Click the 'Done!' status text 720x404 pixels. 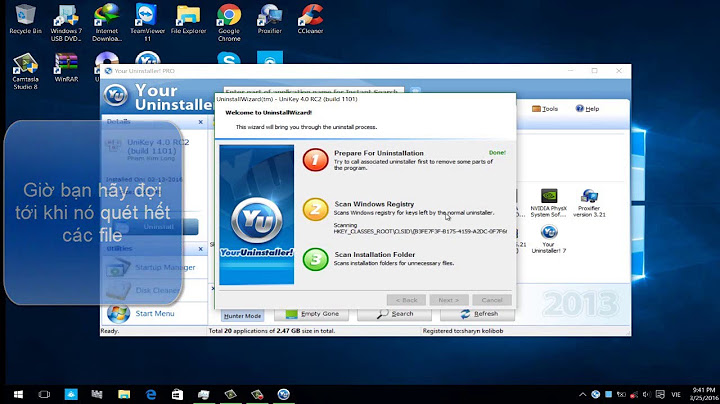[497, 152]
